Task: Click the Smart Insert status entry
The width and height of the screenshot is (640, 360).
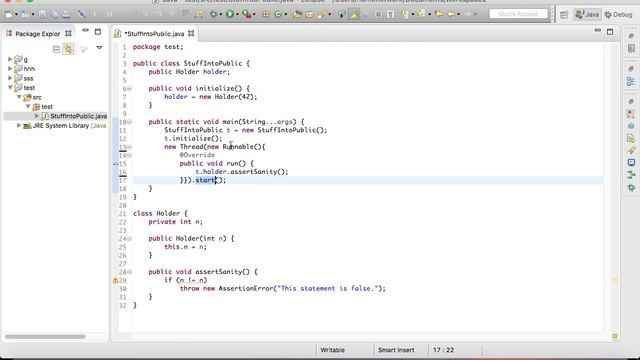Action: [x=396, y=350]
